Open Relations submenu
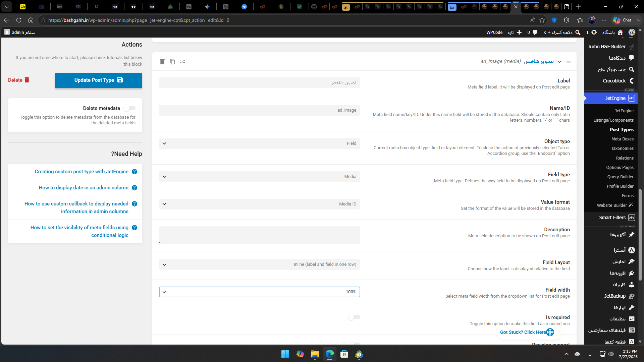This screenshot has width=644, height=362. tap(625, 158)
